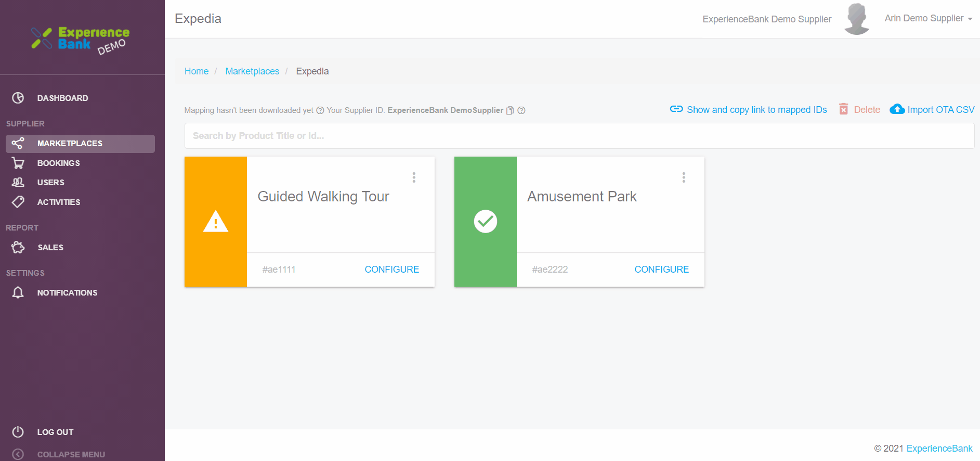Image resolution: width=980 pixels, height=461 pixels.
Task: Focus the product title or ID search field
Action: [579, 136]
